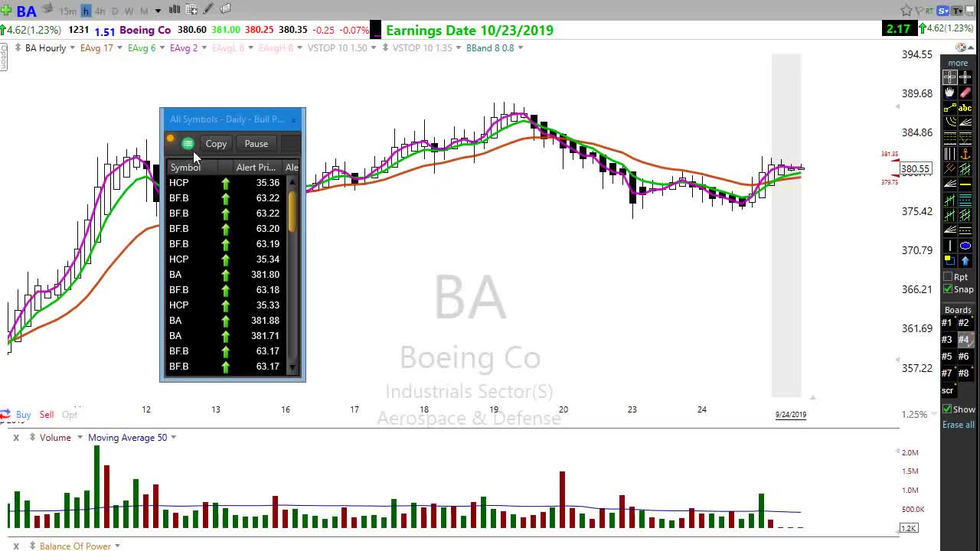Image resolution: width=980 pixels, height=551 pixels.
Task: Click the Pause button in alert window
Action: tap(256, 143)
